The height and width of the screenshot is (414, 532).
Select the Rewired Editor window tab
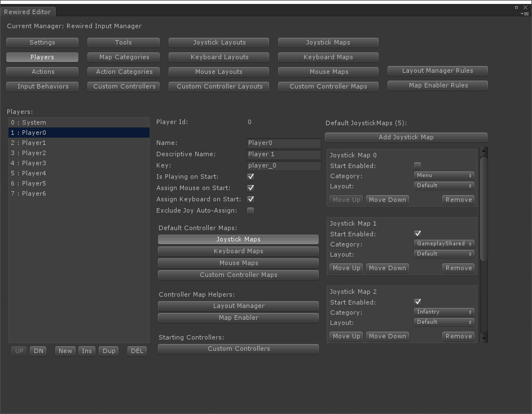coord(28,12)
